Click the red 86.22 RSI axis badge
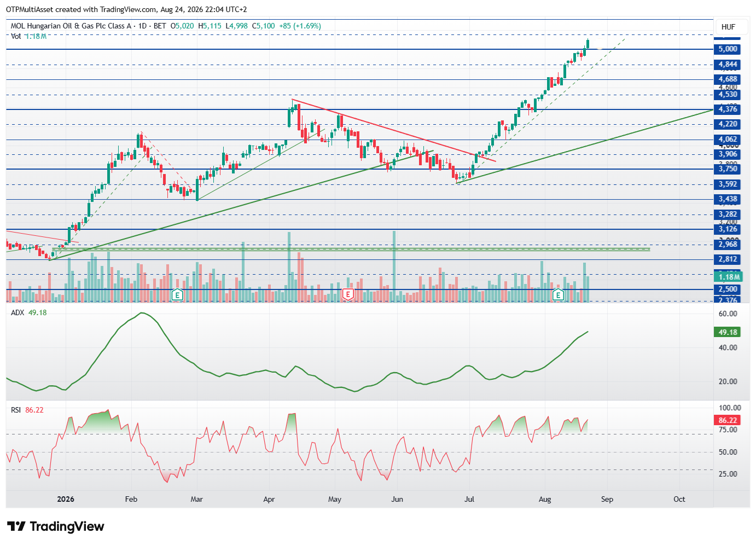Viewport: 756px width, 545px height. pyautogui.click(x=728, y=420)
